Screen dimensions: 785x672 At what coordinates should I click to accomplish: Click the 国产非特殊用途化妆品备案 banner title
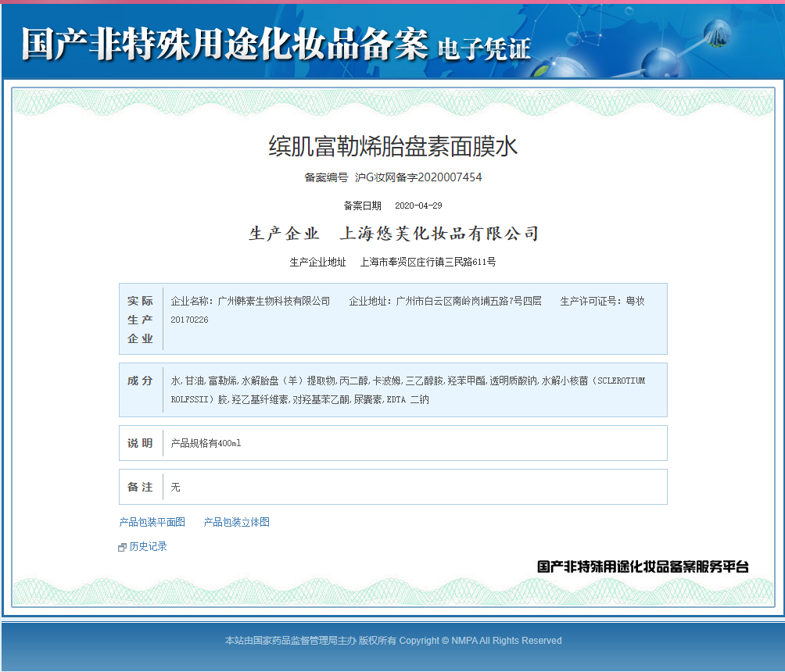click(x=224, y=45)
